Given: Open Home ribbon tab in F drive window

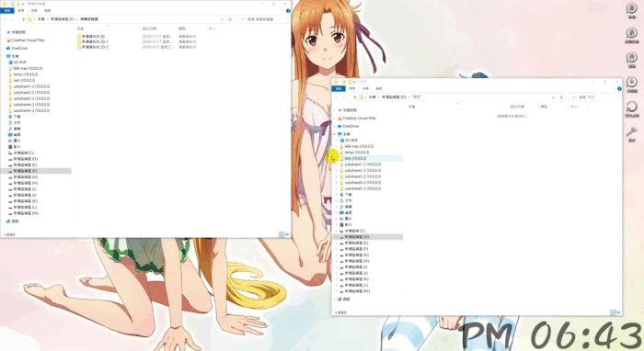Looking at the screenshot, I should pos(21,11).
